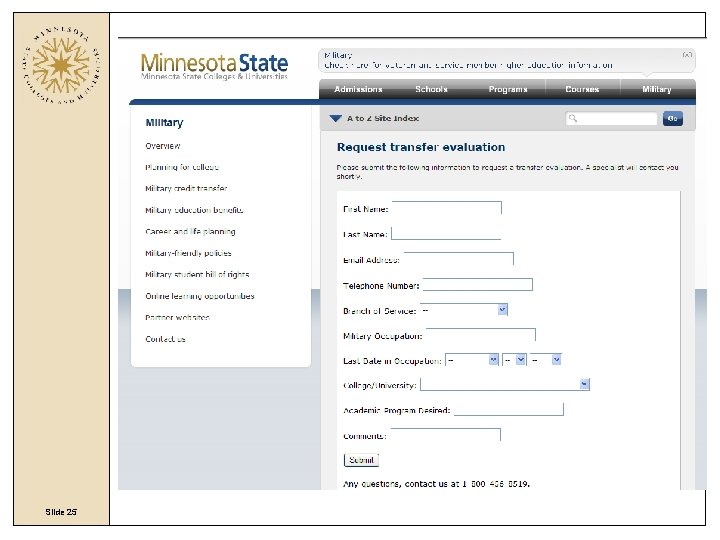The image size is (720, 540).
Task: Open the Schools tab
Action: pyautogui.click(x=431, y=89)
